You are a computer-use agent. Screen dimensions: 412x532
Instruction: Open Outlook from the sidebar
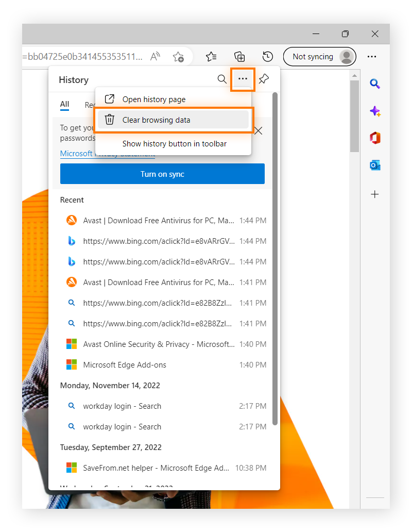[x=375, y=165]
